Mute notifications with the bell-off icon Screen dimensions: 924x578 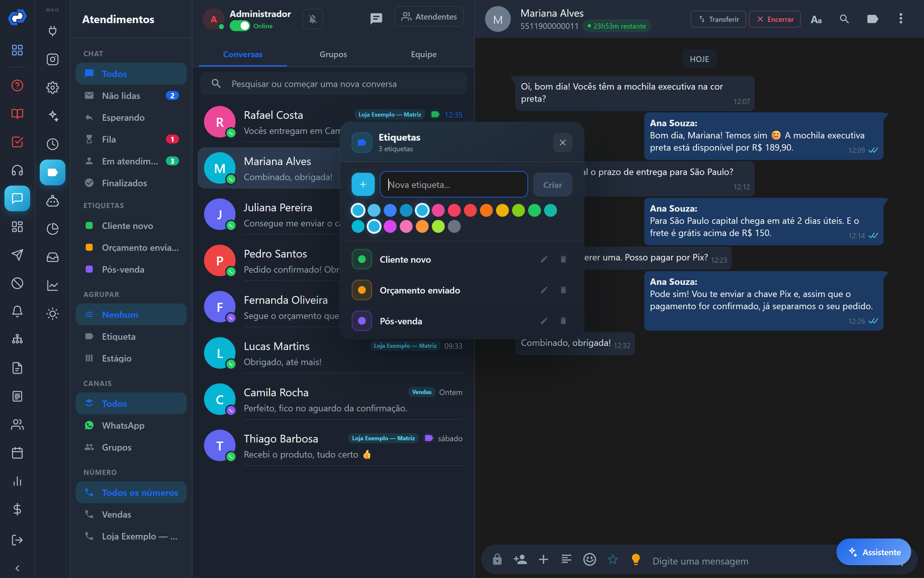[x=313, y=19]
